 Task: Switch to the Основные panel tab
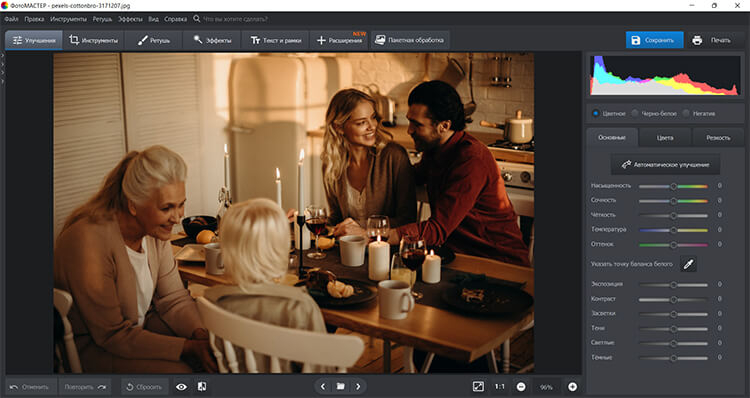pyautogui.click(x=612, y=138)
